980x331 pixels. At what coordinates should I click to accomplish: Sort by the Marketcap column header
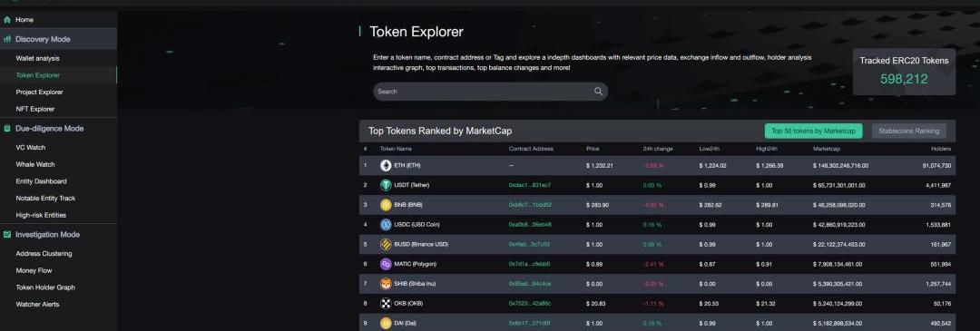(x=827, y=149)
